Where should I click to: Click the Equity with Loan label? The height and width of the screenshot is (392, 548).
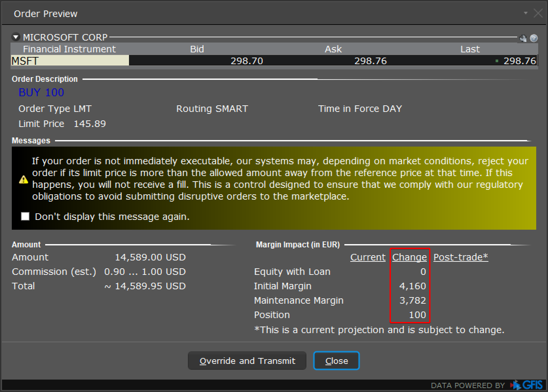pos(292,272)
